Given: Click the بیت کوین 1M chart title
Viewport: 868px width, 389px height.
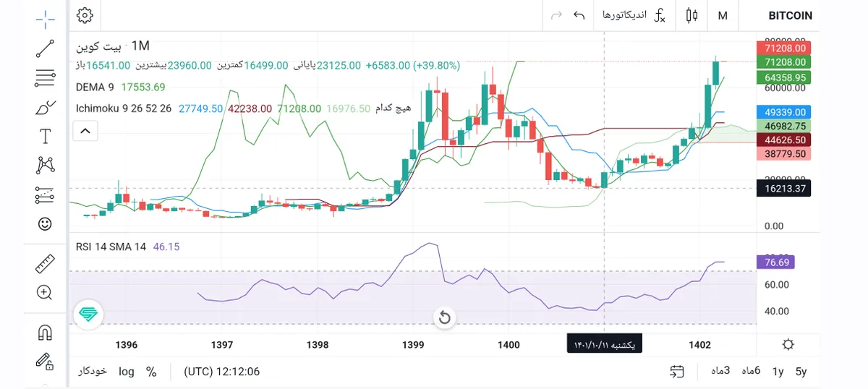Looking at the screenshot, I should (x=112, y=46).
